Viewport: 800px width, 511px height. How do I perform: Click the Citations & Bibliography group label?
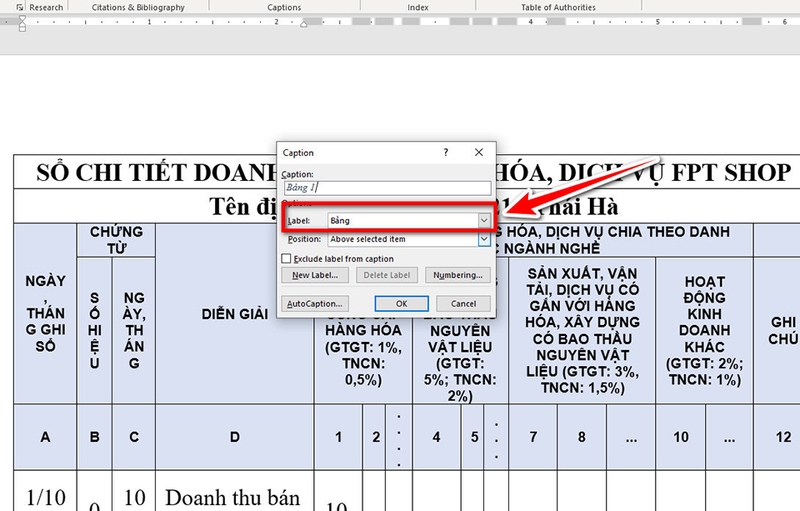(x=138, y=7)
